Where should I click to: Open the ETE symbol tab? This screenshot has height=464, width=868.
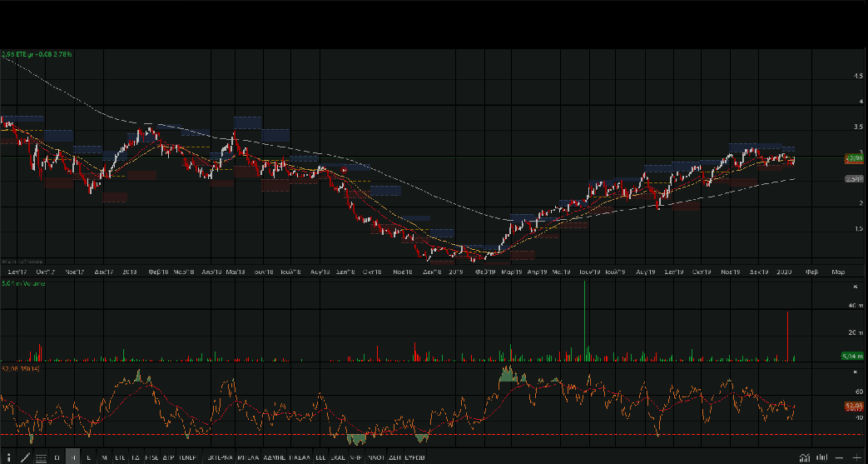120,457
